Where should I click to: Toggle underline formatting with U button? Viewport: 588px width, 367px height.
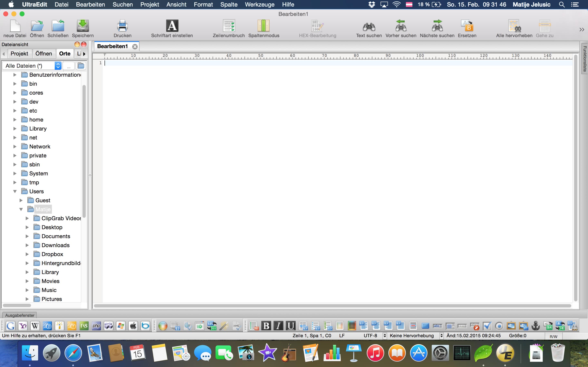[290, 326]
